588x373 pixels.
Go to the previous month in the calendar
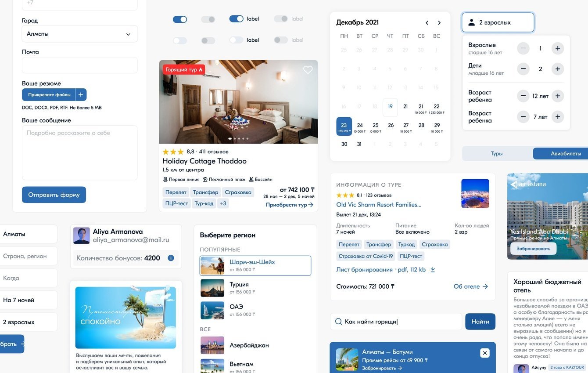pos(427,23)
